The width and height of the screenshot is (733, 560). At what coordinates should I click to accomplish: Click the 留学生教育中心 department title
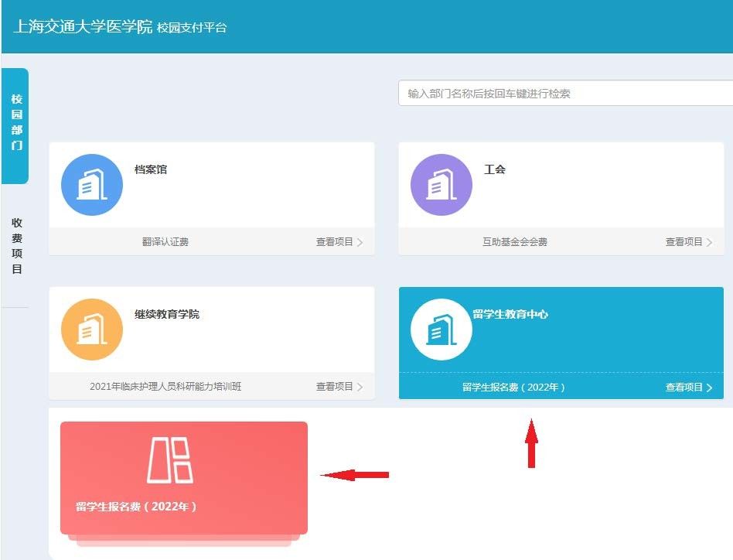tap(510, 315)
